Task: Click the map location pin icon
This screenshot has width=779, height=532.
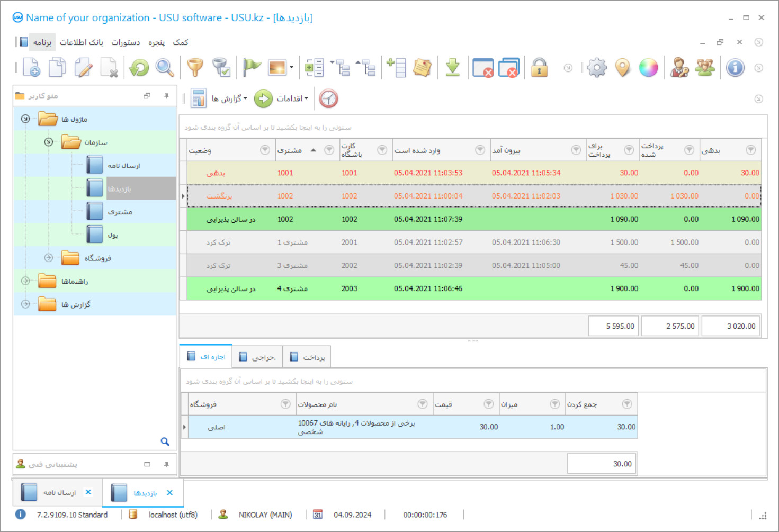Action: click(x=623, y=68)
